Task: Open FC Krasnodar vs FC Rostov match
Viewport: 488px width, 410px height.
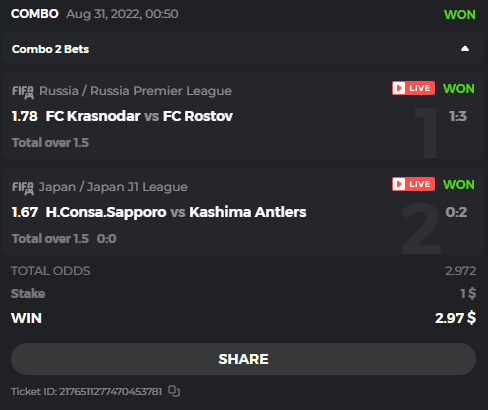Action: (x=139, y=116)
